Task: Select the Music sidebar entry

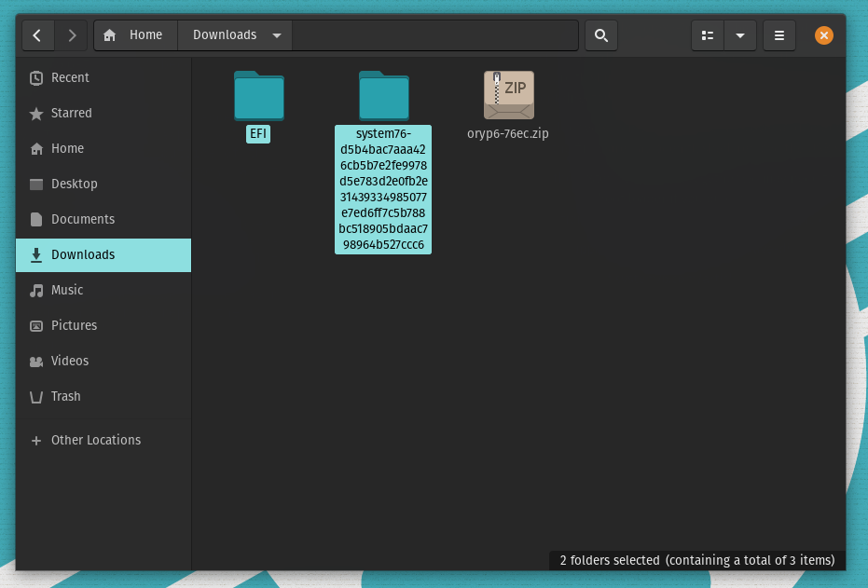Action: pos(67,290)
